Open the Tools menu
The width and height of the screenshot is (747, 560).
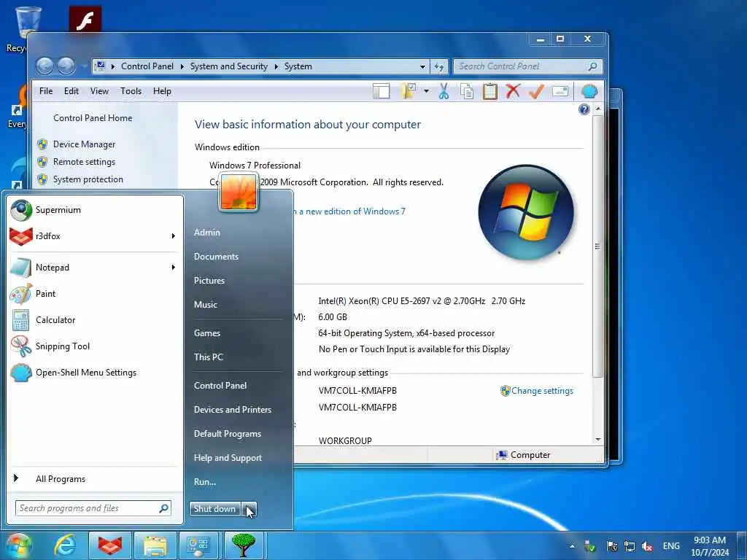click(x=131, y=91)
